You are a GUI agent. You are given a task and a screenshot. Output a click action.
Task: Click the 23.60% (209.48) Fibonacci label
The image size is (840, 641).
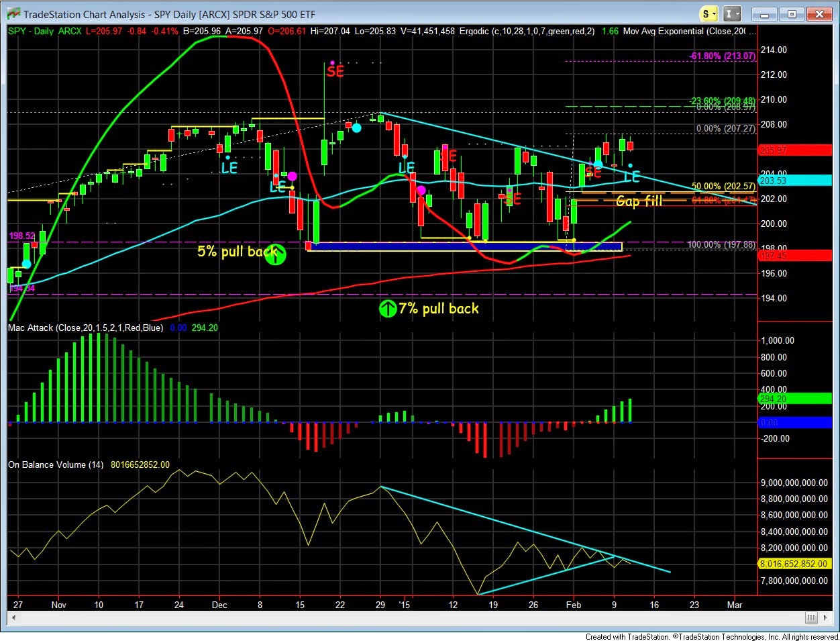723,101
